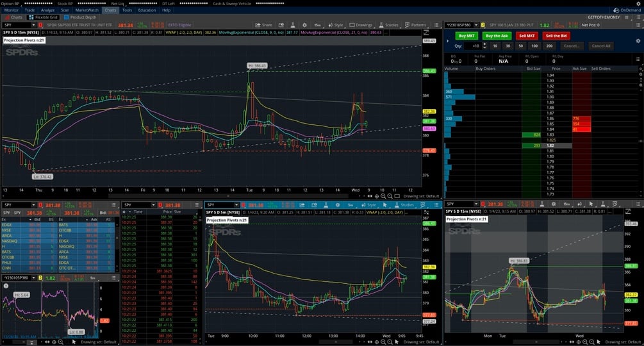The width and height of the screenshot is (644, 346).
Task: Click Sell the Bid button
Action: pos(556,36)
